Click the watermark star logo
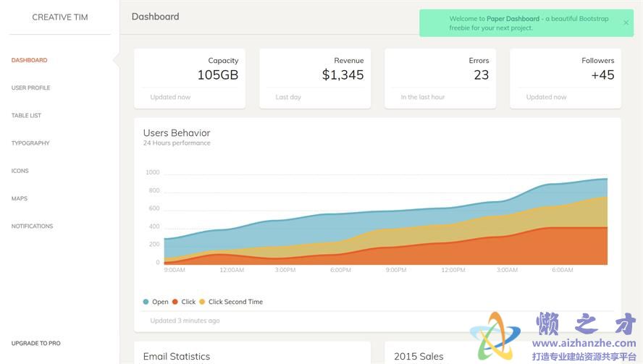Viewport: 643px width, 364px height. [495, 336]
